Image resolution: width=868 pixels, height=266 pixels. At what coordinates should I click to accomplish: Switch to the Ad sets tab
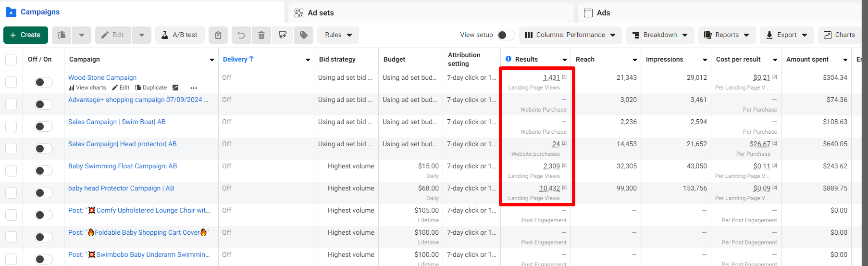(x=320, y=13)
